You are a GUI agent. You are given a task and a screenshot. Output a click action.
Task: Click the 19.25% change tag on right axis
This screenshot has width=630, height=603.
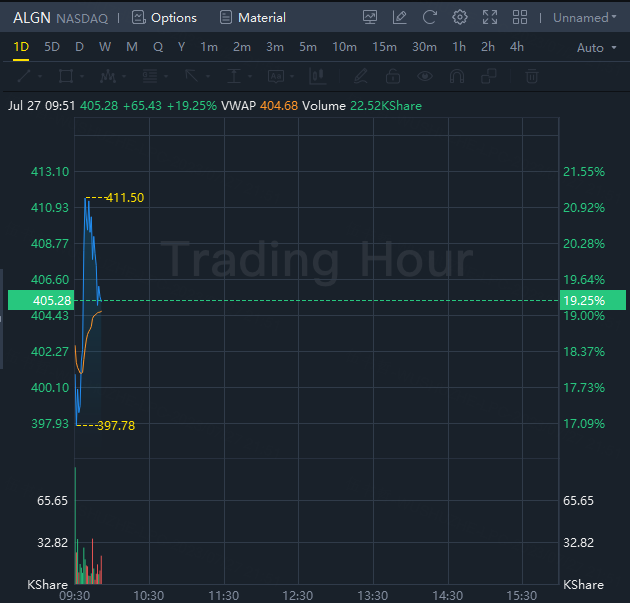pyautogui.click(x=593, y=300)
